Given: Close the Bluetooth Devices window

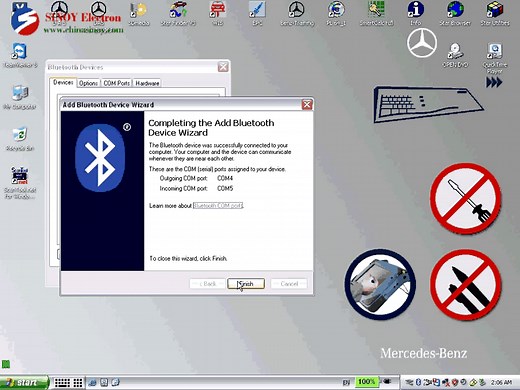Looking at the screenshot, I should point(223,67).
